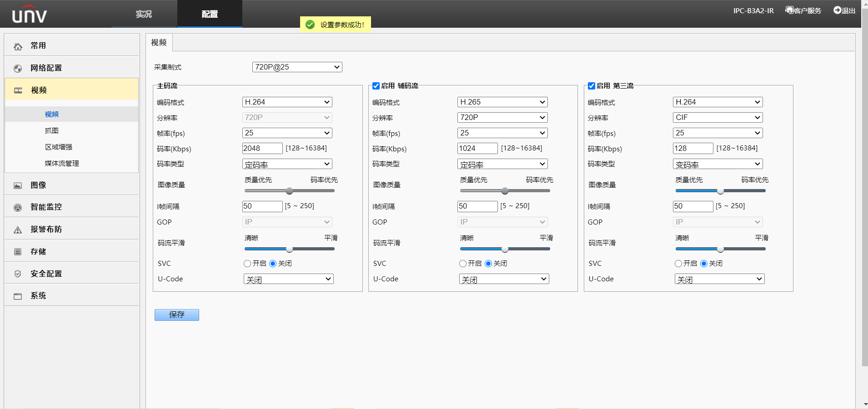This screenshot has height=409, width=868.
Task: Click the shield icon beside 安全配置
Action: [18, 274]
